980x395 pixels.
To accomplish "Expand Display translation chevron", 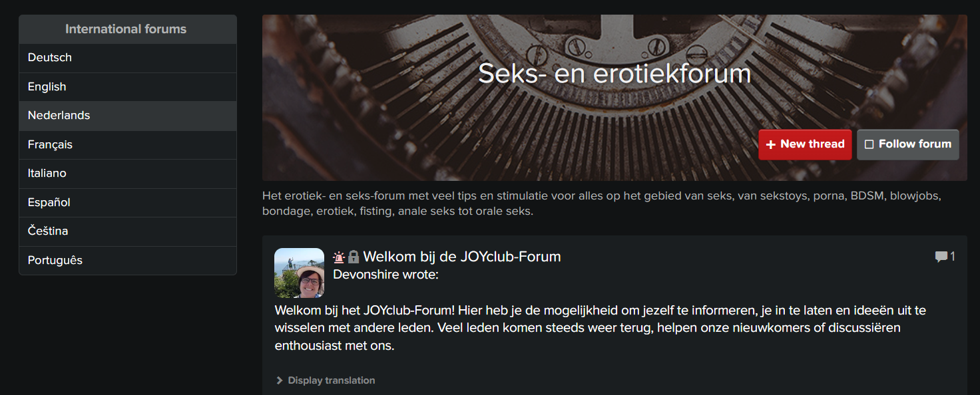I will point(280,380).
